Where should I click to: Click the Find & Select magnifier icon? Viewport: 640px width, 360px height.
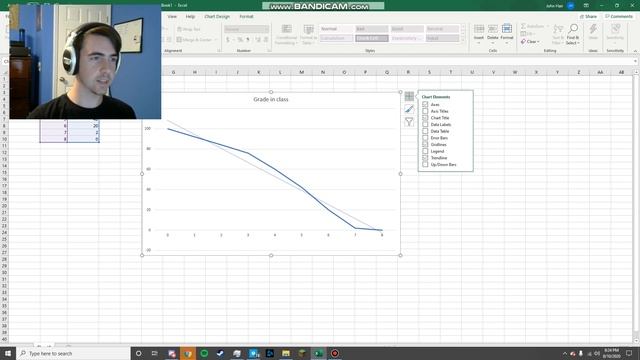(x=573, y=29)
